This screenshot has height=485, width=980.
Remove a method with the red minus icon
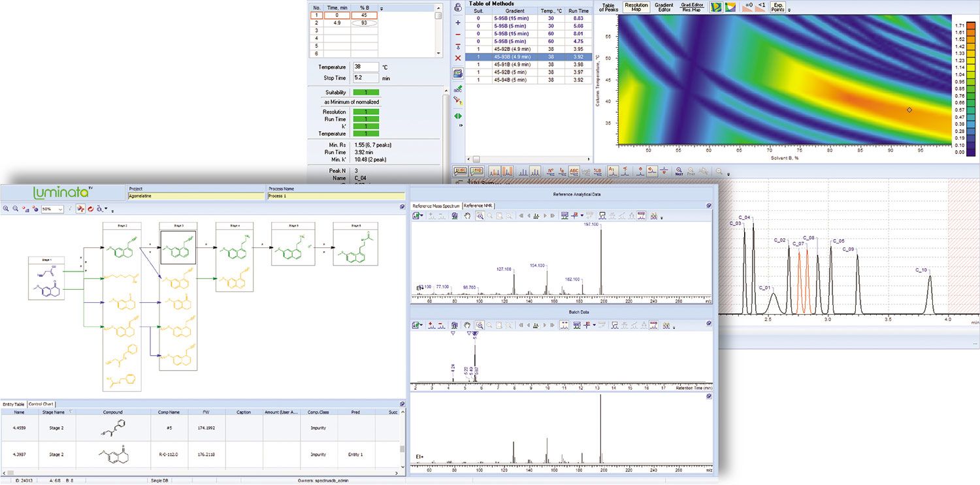tap(457, 34)
